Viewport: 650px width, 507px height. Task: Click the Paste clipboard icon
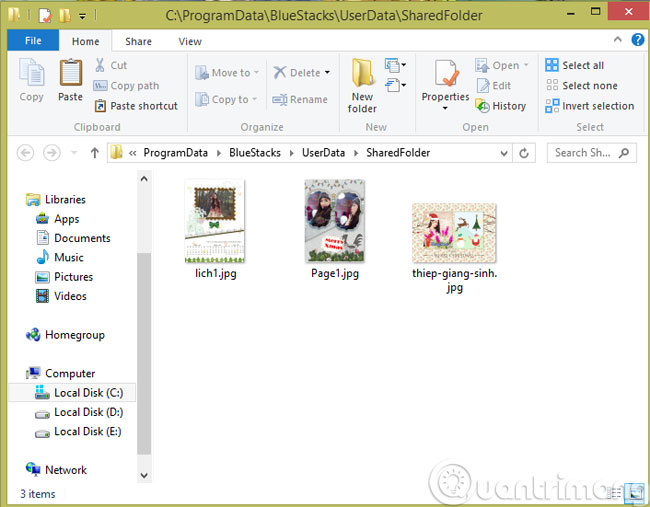point(70,73)
